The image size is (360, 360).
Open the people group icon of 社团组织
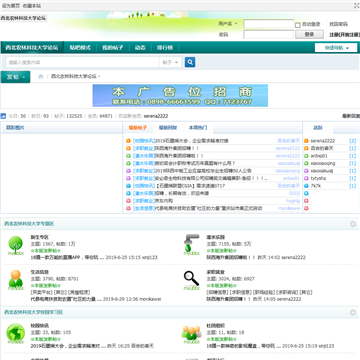pyautogui.click(x=192, y=334)
